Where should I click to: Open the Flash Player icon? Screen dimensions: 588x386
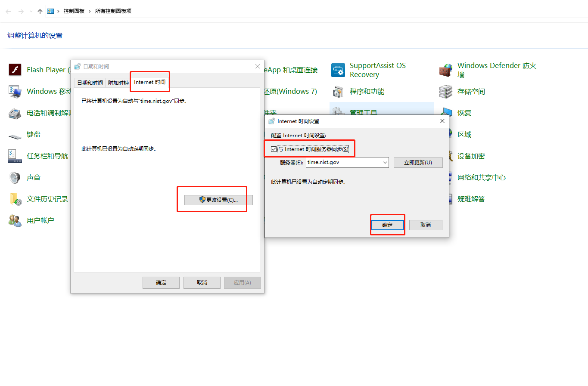[x=15, y=70]
